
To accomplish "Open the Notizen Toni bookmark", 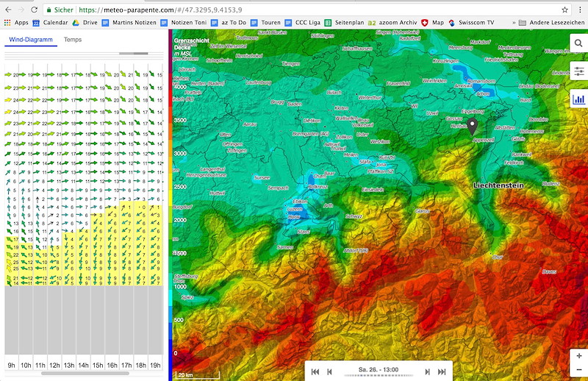I will (x=183, y=23).
